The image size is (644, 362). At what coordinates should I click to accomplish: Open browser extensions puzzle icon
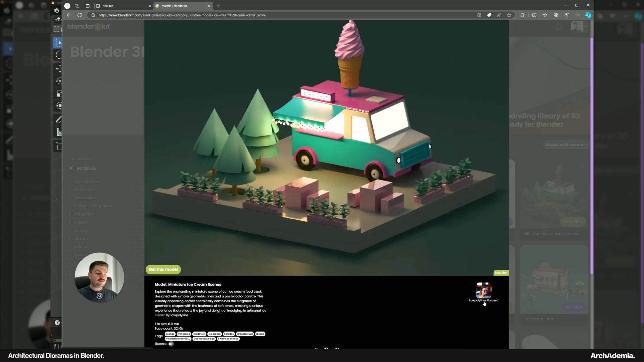pos(522,15)
